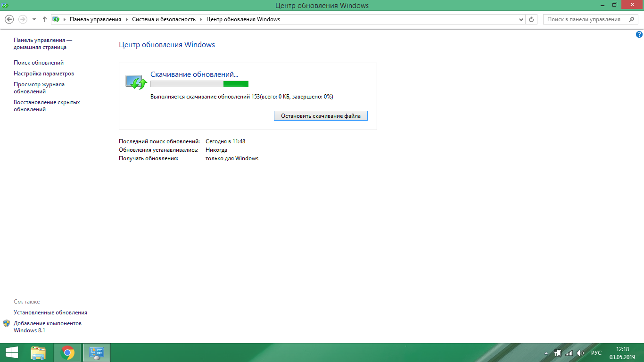Image resolution: width=644 pixels, height=362 pixels.
Task: Refresh the page with the reload icon
Action: [531, 19]
